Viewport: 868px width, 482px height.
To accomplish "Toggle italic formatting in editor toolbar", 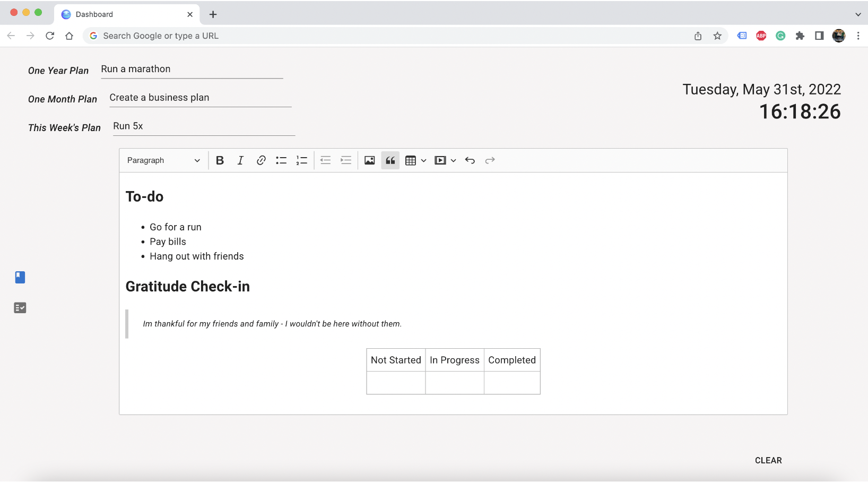I will (240, 160).
